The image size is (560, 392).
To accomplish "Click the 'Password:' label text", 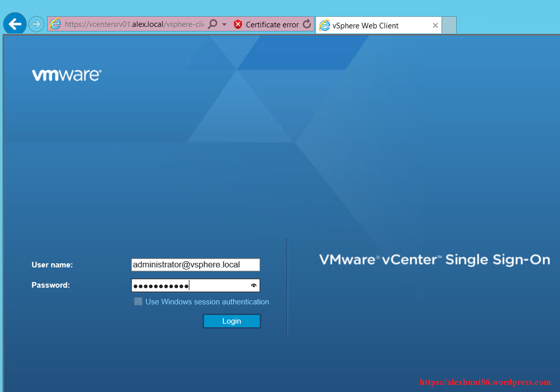I will pos(51,285).
